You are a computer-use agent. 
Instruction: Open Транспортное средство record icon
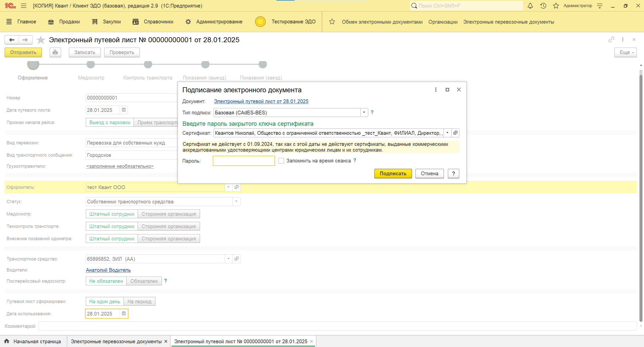coord(236,259)
